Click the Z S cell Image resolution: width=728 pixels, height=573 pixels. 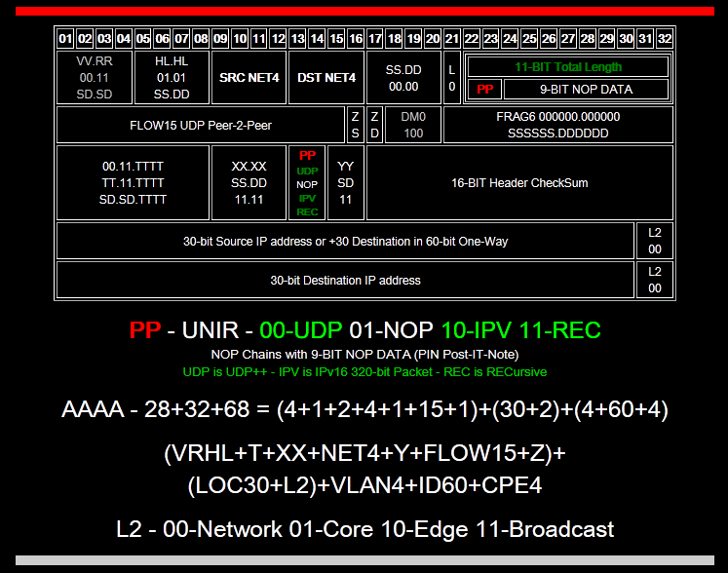(355, 125)
